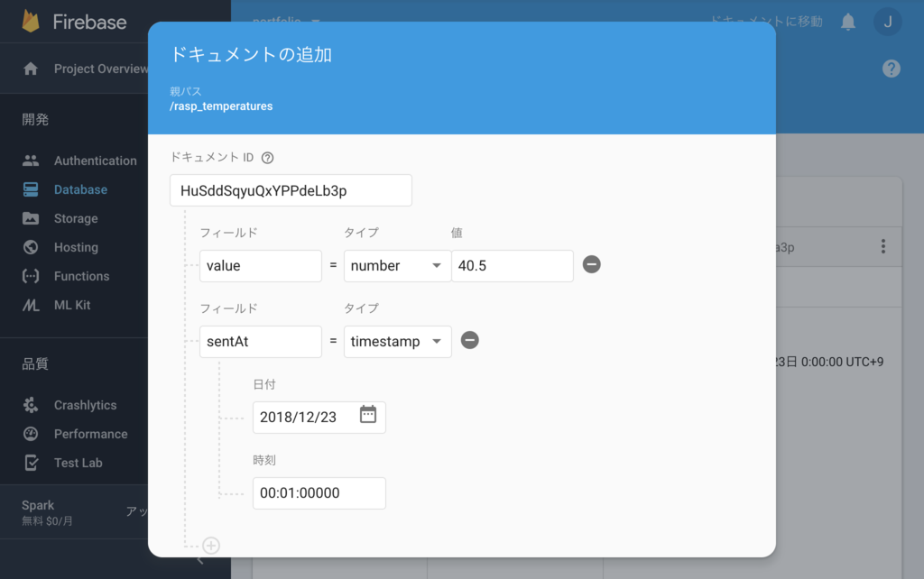Go to Test Lab section

click(79, 463)
